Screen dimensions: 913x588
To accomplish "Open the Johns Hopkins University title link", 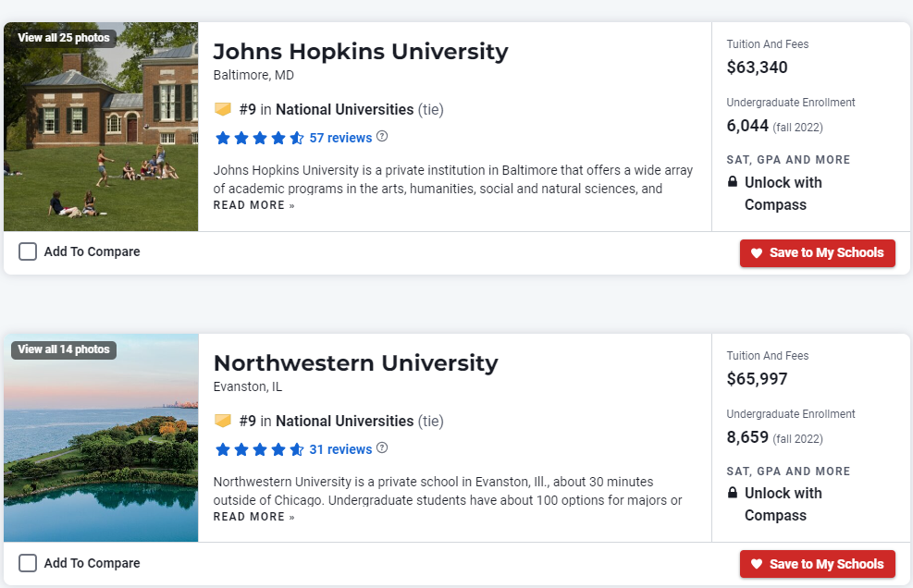I will (360, 51).
